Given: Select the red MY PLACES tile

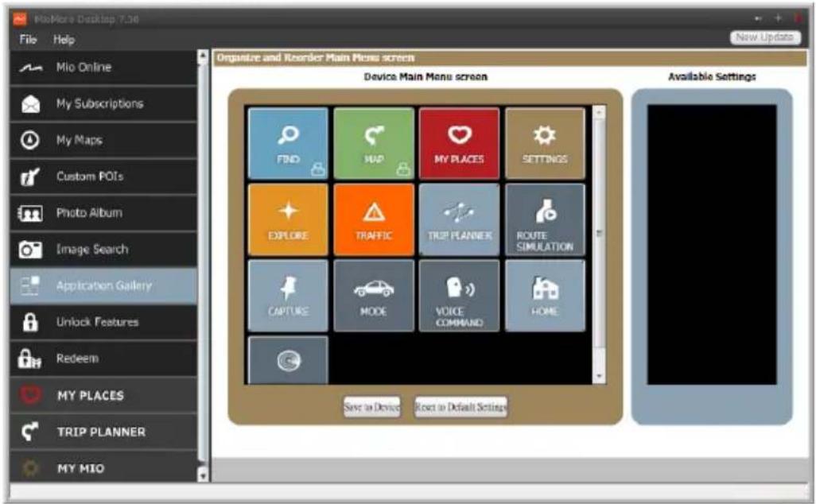Looking at the screenshot, I should pos(459,143).
